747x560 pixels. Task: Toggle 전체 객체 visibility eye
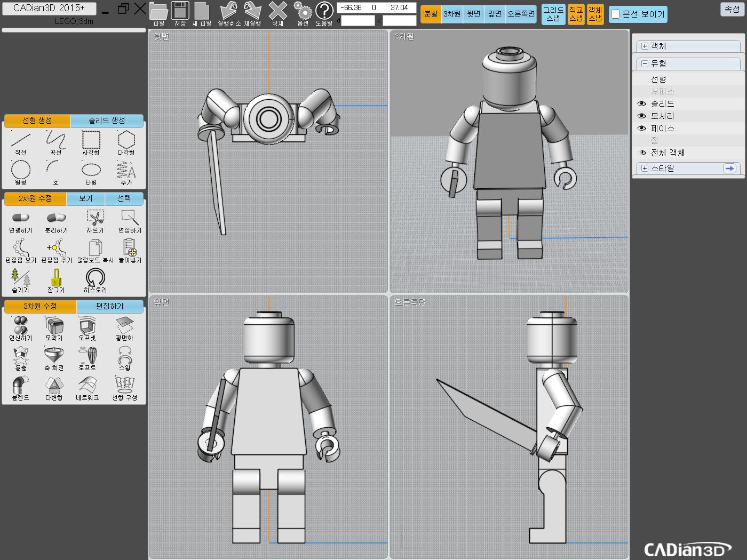pyautogui.click(x=642, y=153)
